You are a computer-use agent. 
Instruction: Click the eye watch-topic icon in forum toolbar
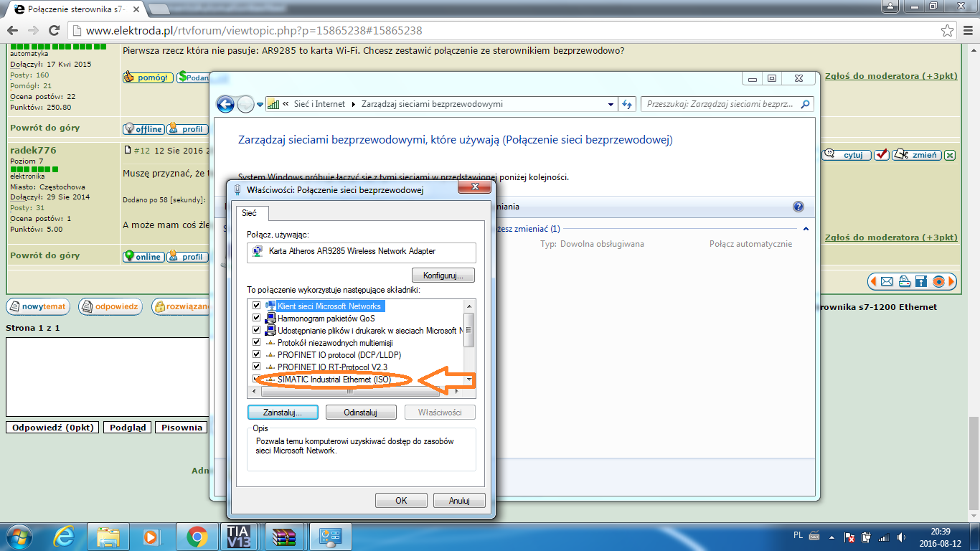938,281
